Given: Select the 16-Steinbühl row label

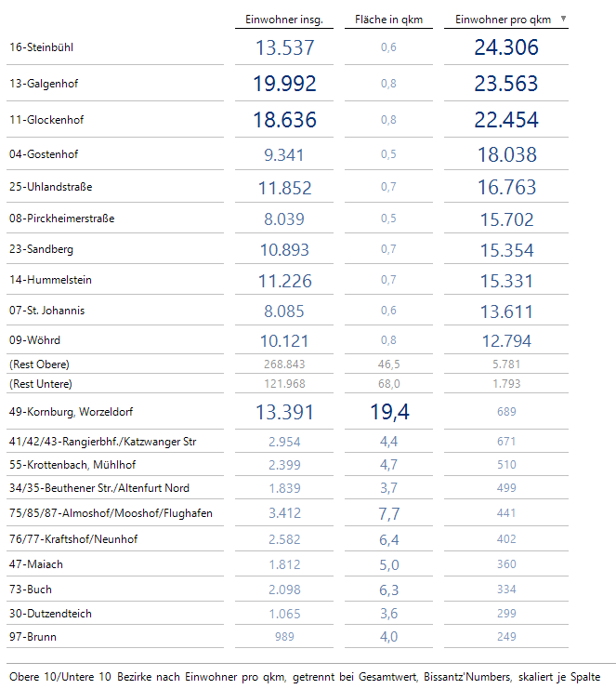Looking at the screenshot, I should click(x=41, y=47).
